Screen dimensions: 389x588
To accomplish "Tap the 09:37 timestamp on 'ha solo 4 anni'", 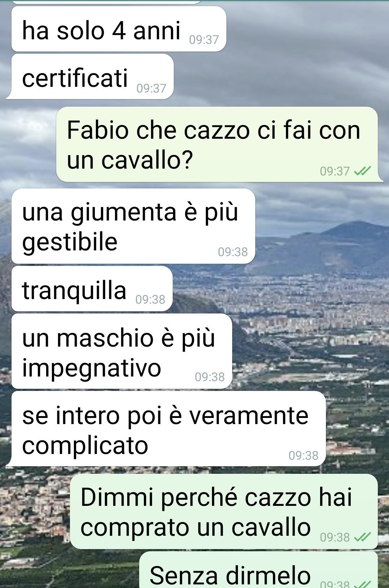I will tap(204, 39).
